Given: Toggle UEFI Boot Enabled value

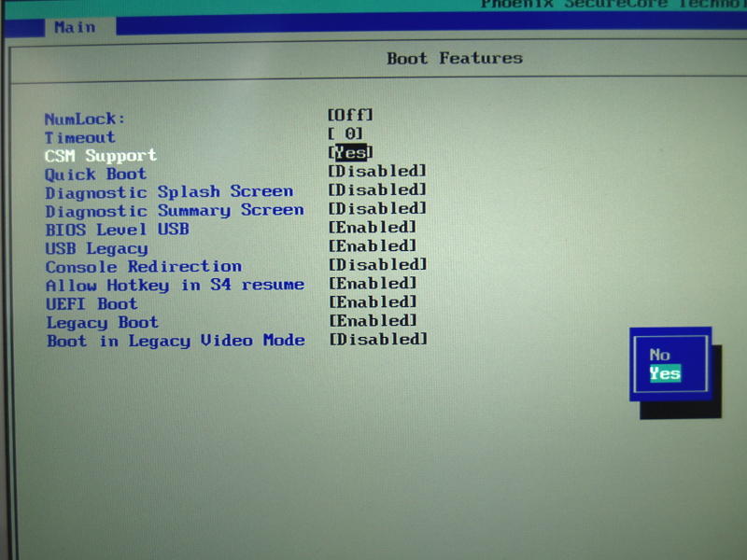Looking at the screenshot, I should point(373,302).
